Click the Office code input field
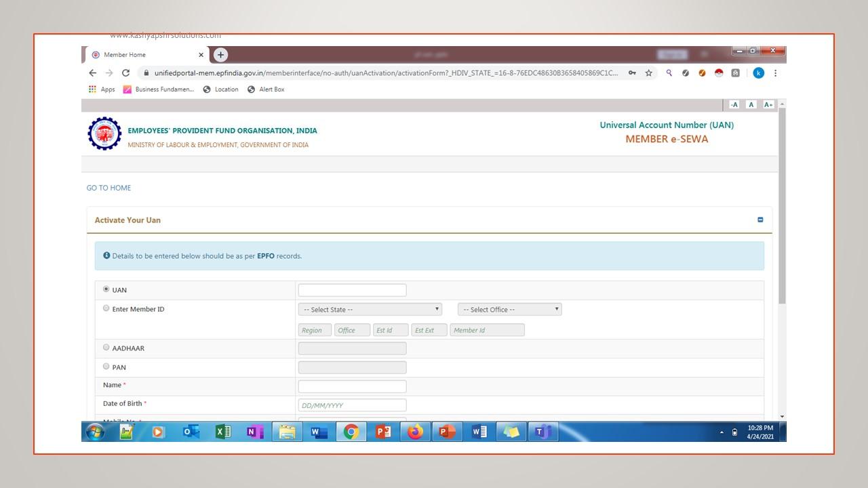Viewport: 868px width, 488px height. tap(352, 330)
